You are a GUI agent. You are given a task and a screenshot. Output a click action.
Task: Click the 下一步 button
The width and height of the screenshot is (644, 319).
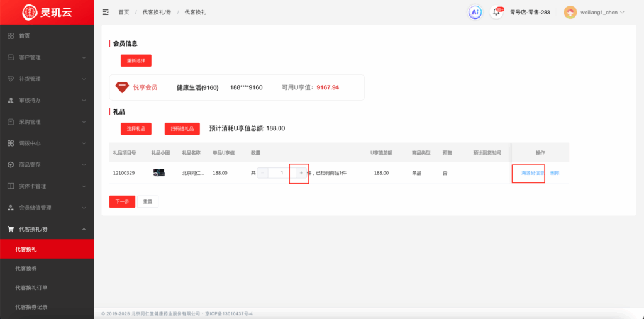click(122, 202)
